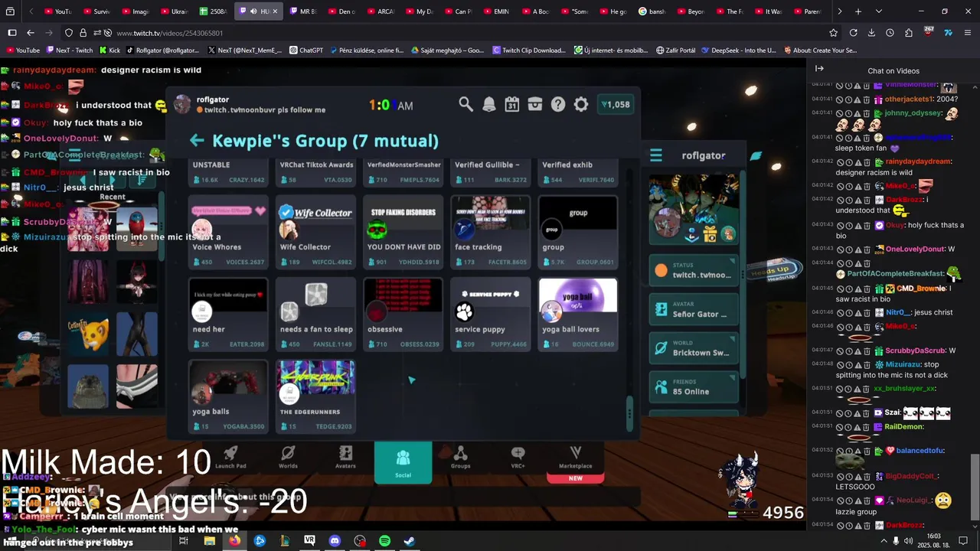Open the NexT - Twitch bookmark
This screenshot has height=551, width=980.
pos(69,51)
